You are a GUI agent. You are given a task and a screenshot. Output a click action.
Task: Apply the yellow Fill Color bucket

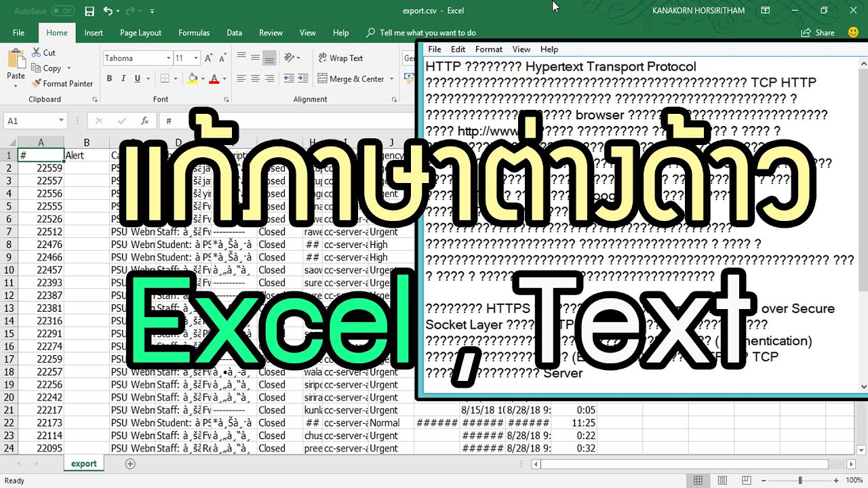point(193,79)
